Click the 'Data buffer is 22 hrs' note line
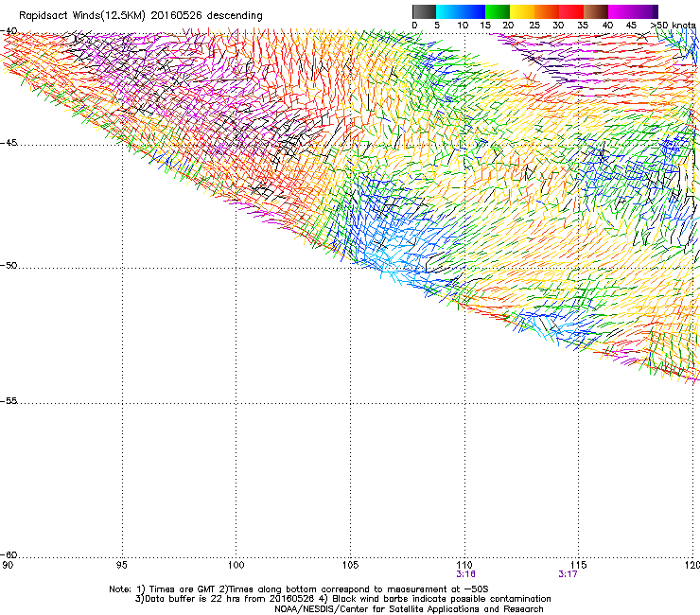Image resolution: width=700 pixels, height=615 pixels. [x=343, y=599]
